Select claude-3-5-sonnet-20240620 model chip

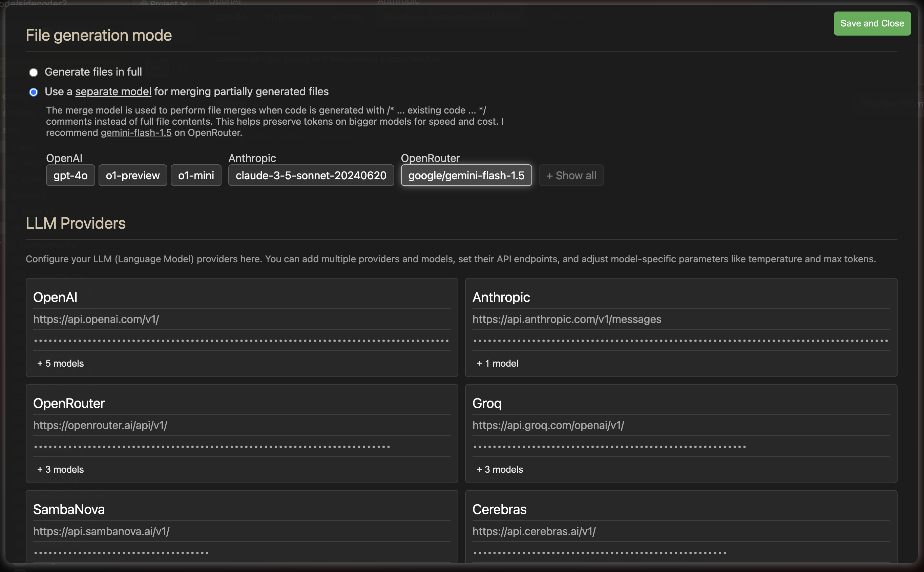click(311, 176)
